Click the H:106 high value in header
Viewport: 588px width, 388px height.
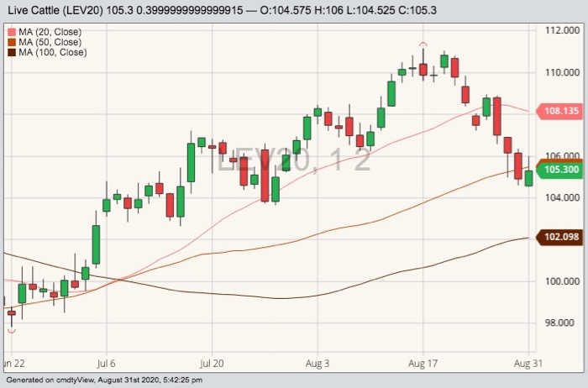coord(328,10)
